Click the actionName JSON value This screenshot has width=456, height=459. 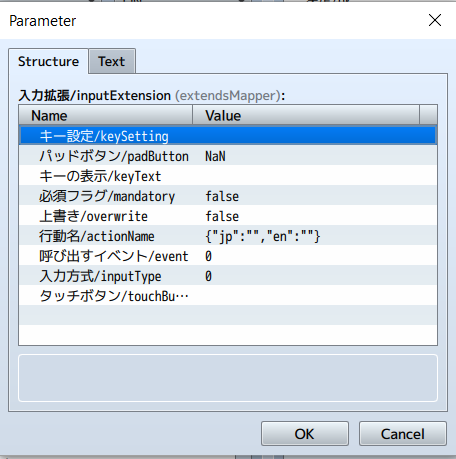coord(263,236)
